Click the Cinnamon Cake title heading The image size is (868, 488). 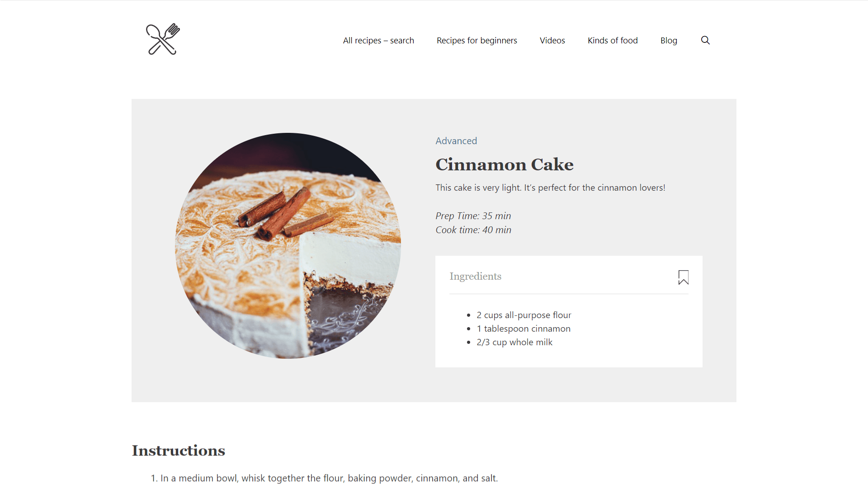[504, 164]
